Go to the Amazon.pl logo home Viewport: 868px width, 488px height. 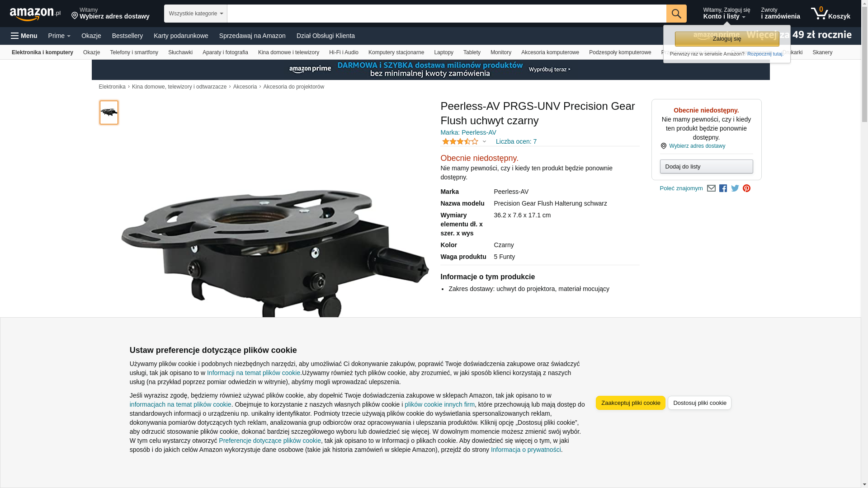point(35,14)
